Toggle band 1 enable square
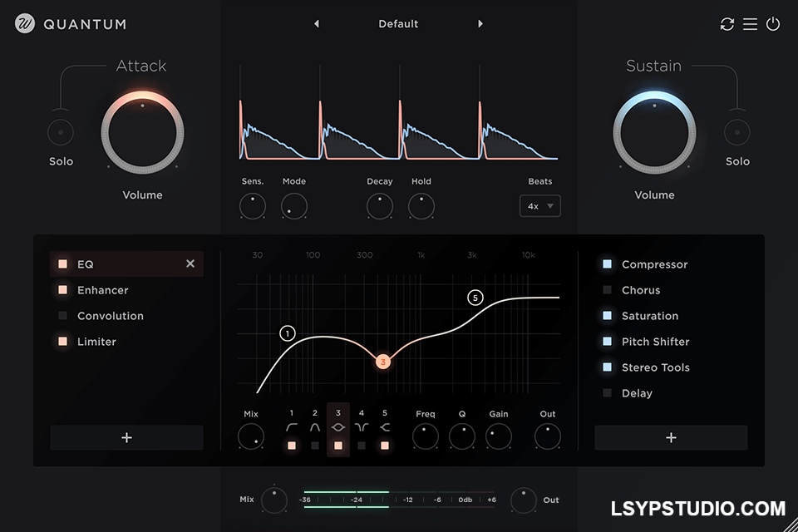Image resolution: width=798 pixels, height=532 pixels. (292, 446)
